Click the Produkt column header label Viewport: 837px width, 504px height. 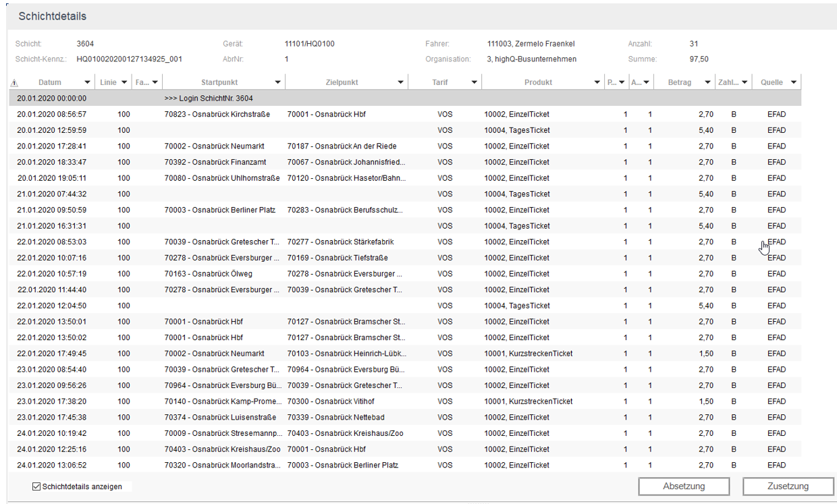(x=537, y=82)
